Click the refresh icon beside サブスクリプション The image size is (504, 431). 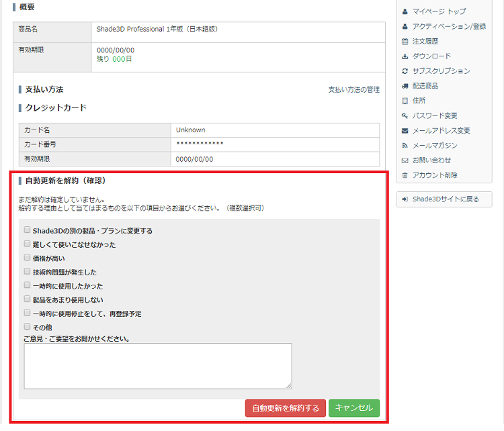pos(405,71)
